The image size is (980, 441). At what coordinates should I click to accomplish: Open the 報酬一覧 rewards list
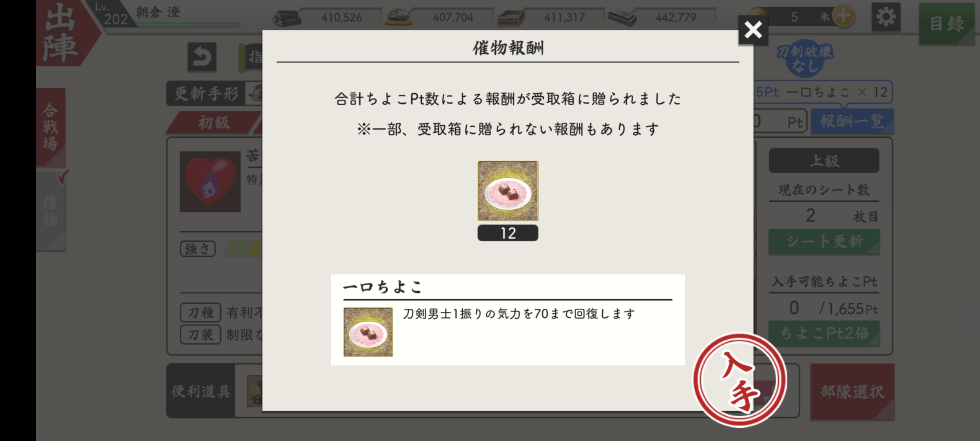pos(852,121)
